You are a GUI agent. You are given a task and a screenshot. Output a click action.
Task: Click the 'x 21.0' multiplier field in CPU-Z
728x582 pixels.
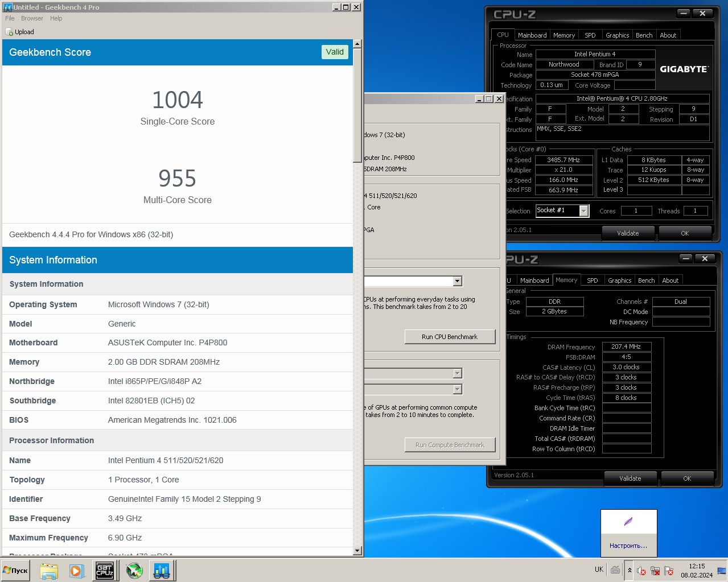pyautogui.click(x=564, y=170)
